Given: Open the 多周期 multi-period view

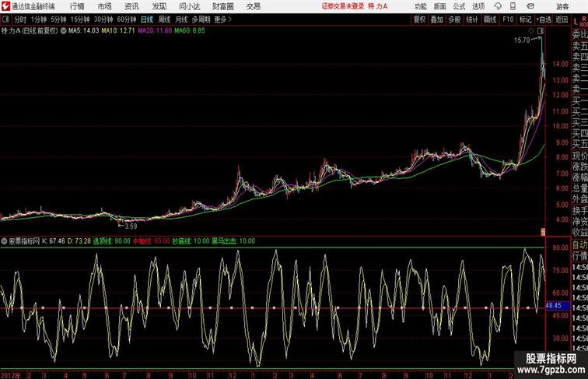Looking at the screenshot, I should point(201,19).
